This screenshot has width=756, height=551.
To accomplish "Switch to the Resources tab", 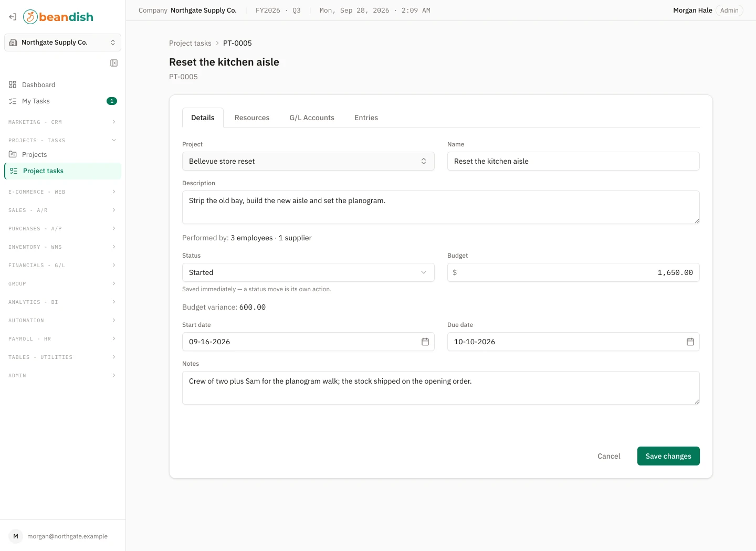I will coord(252,118).
